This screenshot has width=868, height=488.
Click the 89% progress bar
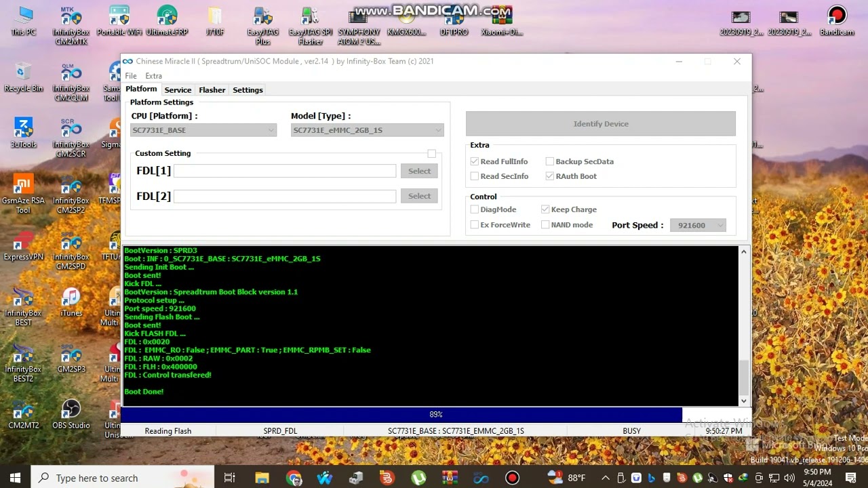click(436, 414)
